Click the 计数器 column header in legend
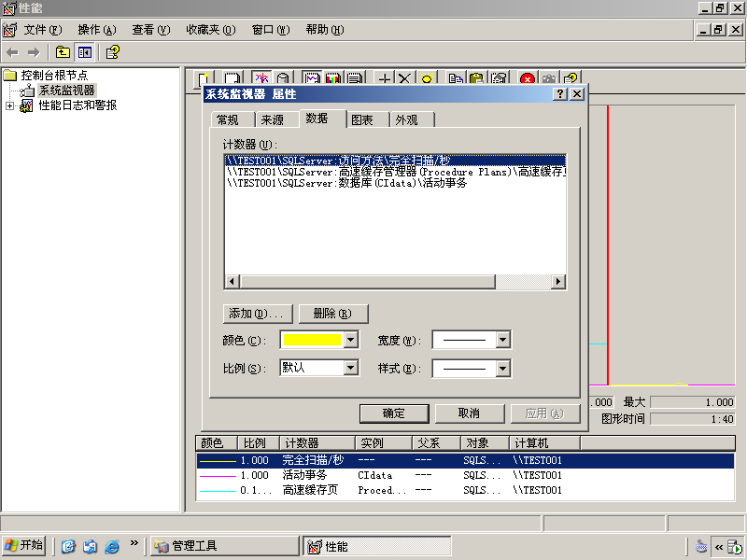Screen dimensions: 747x560 click(317, 443)
